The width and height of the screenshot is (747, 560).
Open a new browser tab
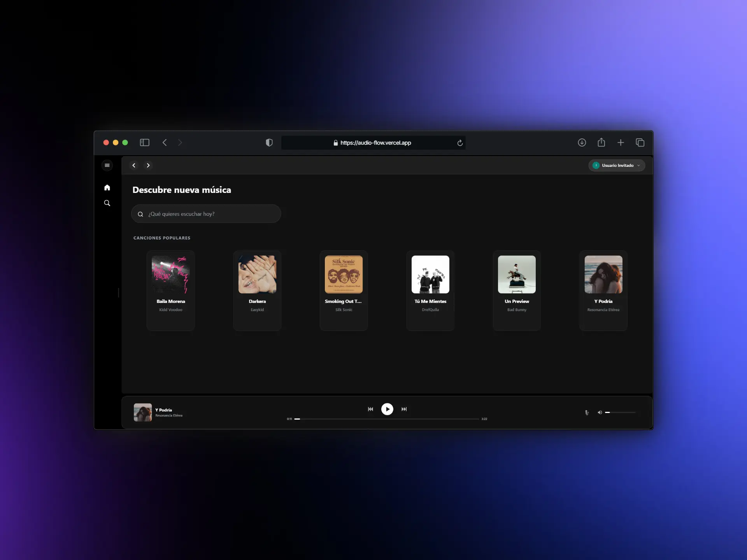pyautogui.click(x=621, y=142)
